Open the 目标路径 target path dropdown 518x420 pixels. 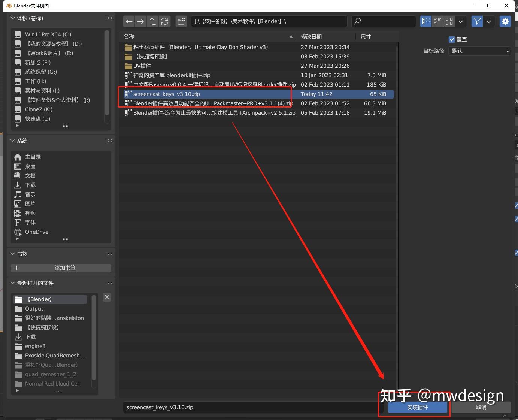tap(479, 51)
